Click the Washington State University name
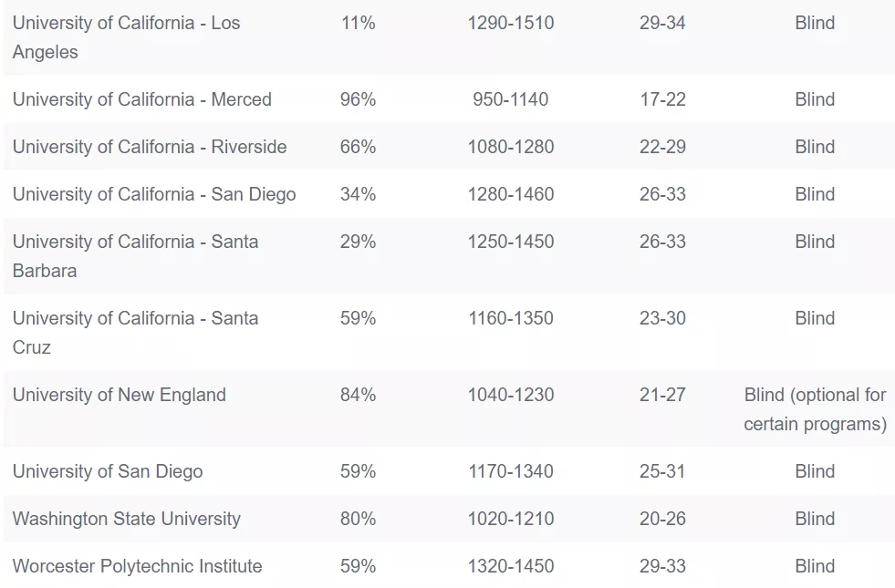The image size is (895, 588). (127, 519)
